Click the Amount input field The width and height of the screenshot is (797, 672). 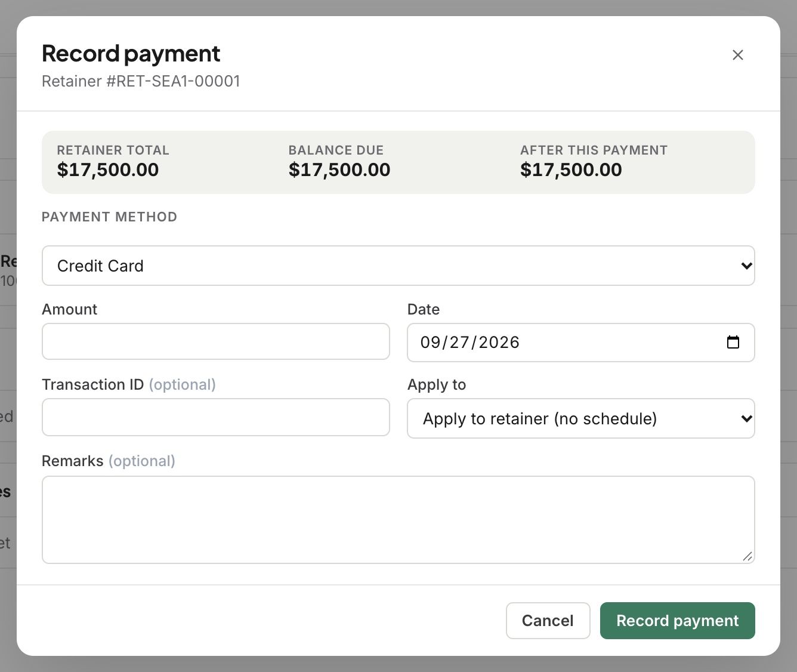tap(216, 341)
